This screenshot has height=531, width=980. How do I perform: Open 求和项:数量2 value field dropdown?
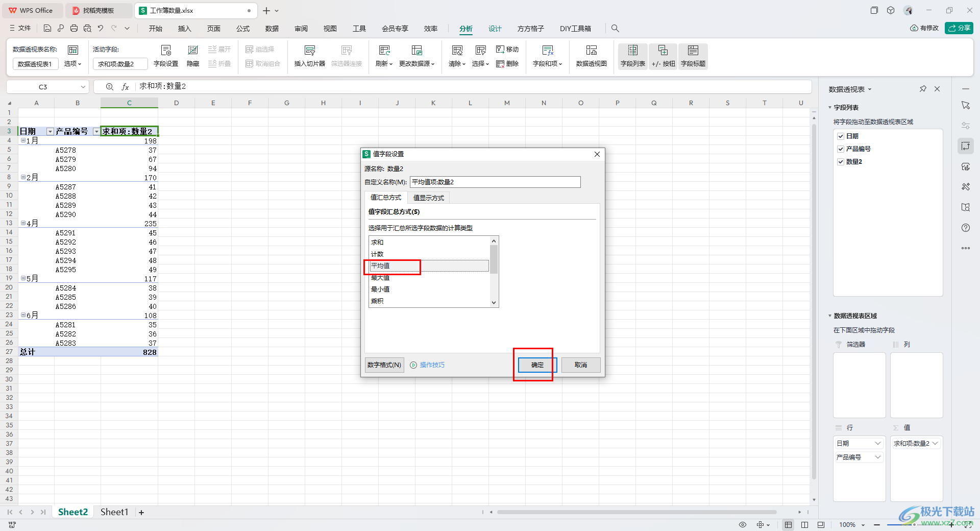pyautogui.click(x=935, y=443)
